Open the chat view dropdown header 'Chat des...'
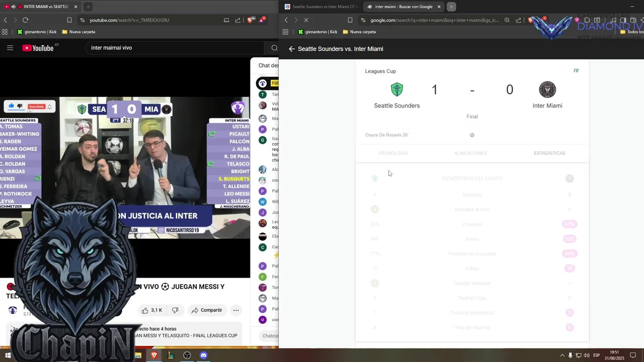 [268, 65]
